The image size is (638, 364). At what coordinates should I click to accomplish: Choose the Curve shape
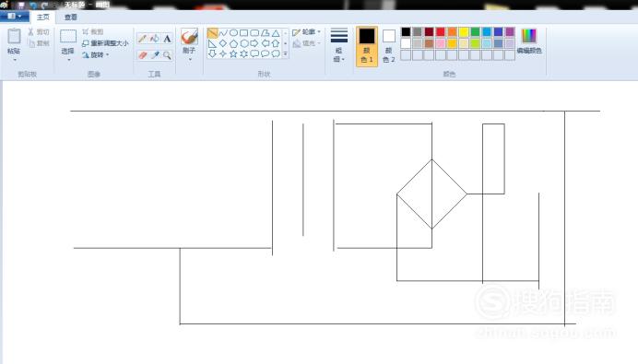(x=223, y=33)
